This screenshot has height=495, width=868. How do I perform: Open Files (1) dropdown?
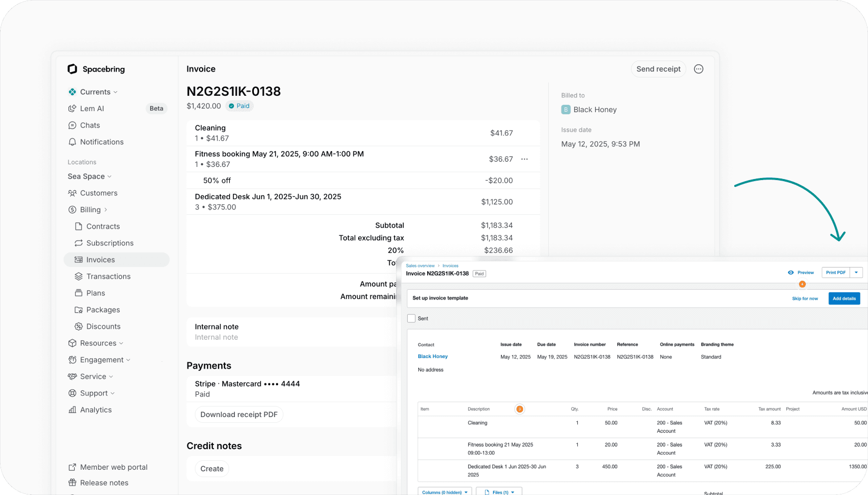tap(499, 492)
